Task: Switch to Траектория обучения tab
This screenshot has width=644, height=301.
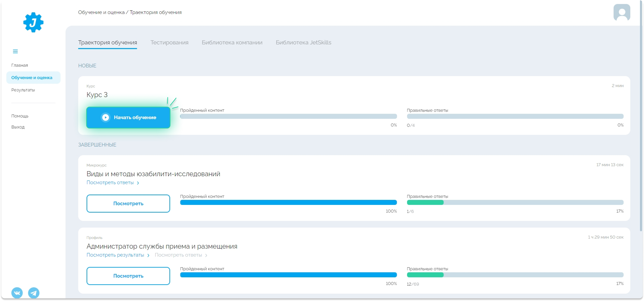Action: 107,42
